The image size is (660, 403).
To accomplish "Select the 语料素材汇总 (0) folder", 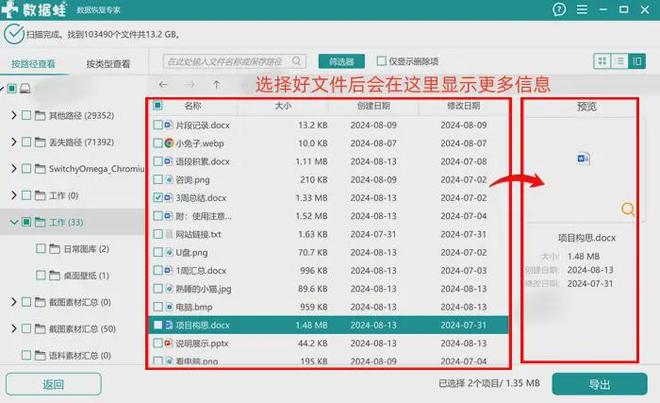I will coord(80,355).
